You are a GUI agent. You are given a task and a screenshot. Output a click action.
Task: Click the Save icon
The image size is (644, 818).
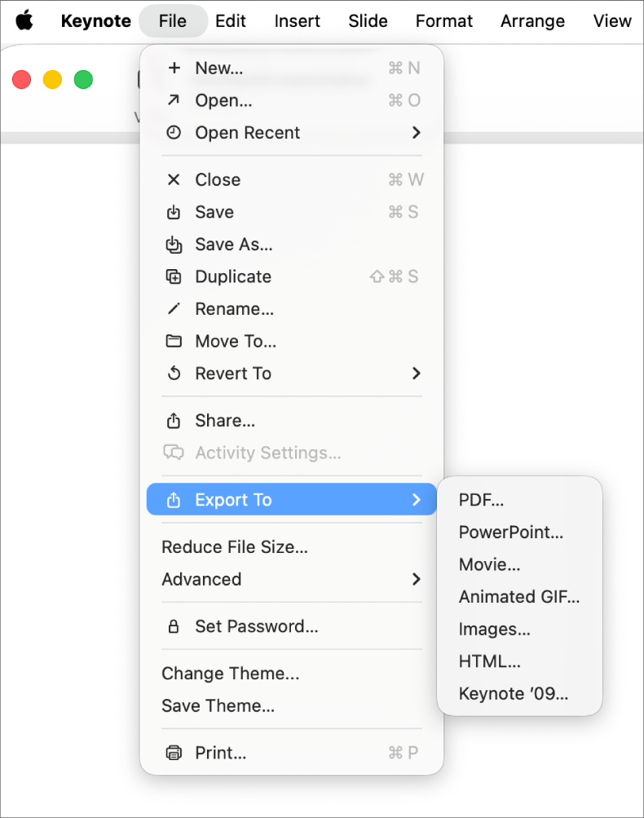[x=174, y=212]
